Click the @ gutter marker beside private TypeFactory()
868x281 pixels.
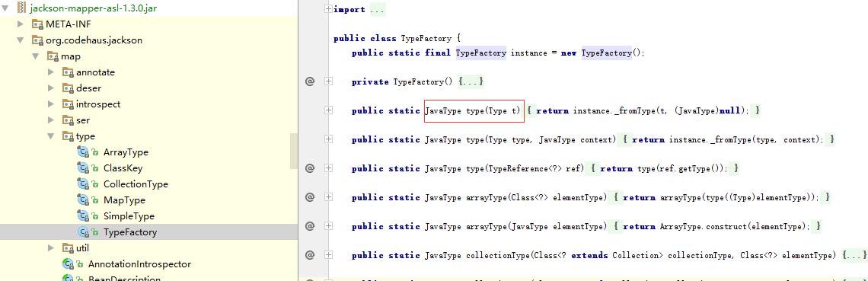[310, 82]
